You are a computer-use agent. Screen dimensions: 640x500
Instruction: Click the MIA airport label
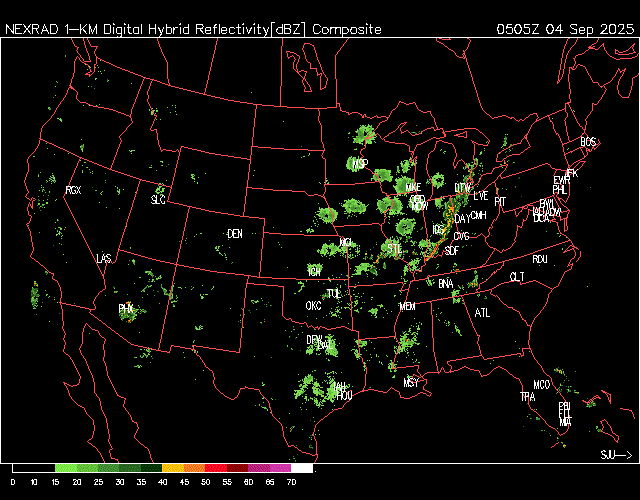(x=565, y=422)
